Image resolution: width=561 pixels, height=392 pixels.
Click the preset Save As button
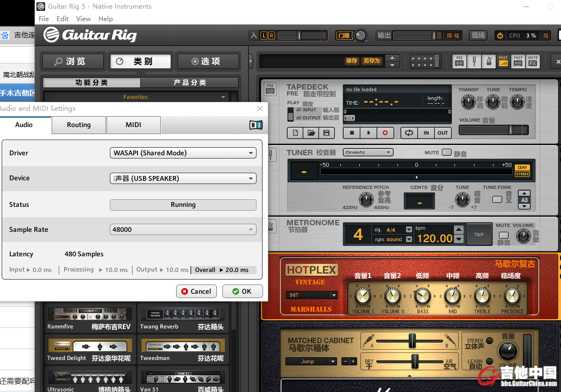[371, 61]
